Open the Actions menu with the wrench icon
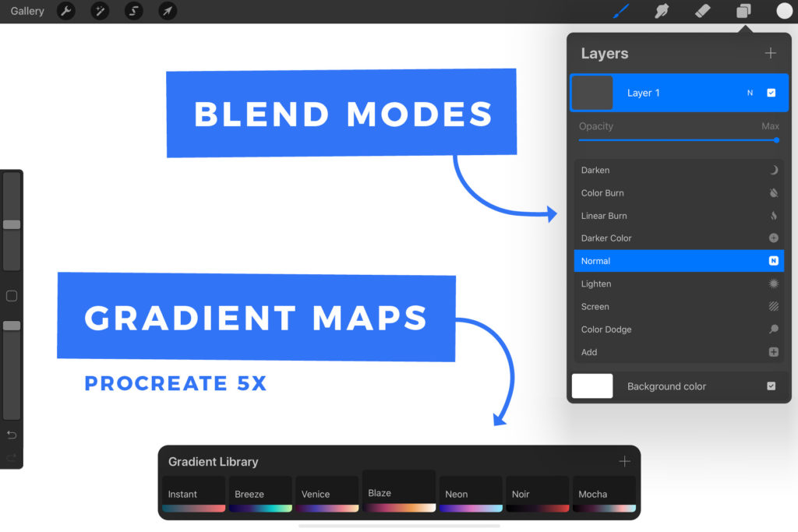 (66, 11)
